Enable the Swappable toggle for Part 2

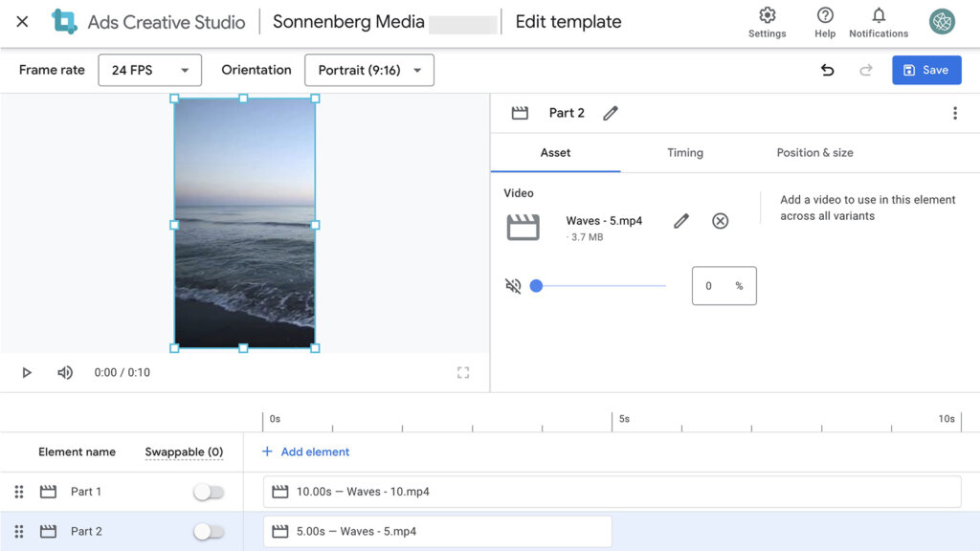[209, 531]
